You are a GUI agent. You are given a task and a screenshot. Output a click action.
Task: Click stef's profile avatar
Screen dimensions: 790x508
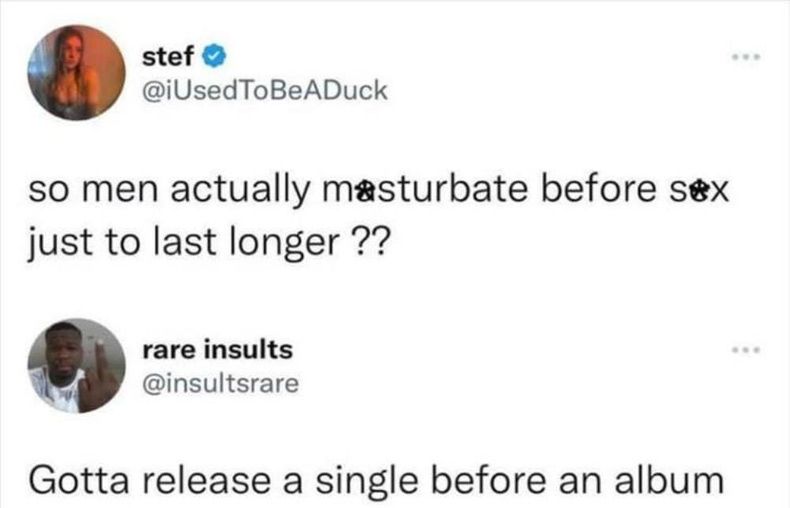76,72
